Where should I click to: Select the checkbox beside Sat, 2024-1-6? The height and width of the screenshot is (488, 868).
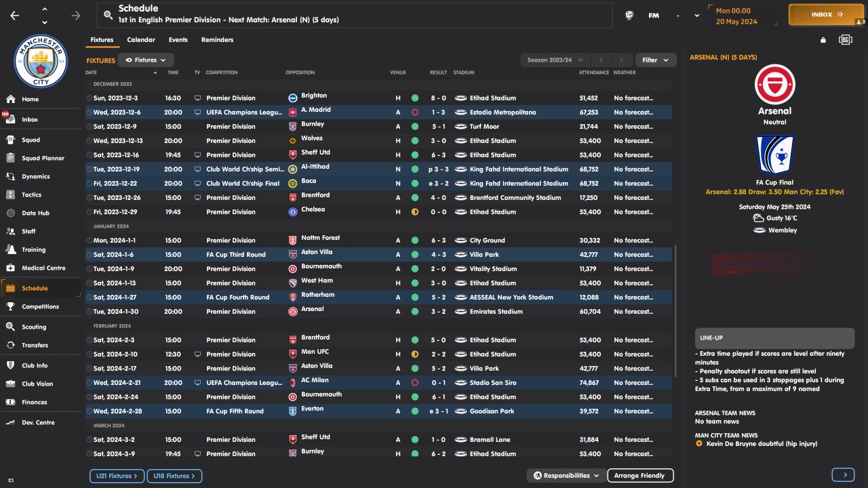point(90,255)
